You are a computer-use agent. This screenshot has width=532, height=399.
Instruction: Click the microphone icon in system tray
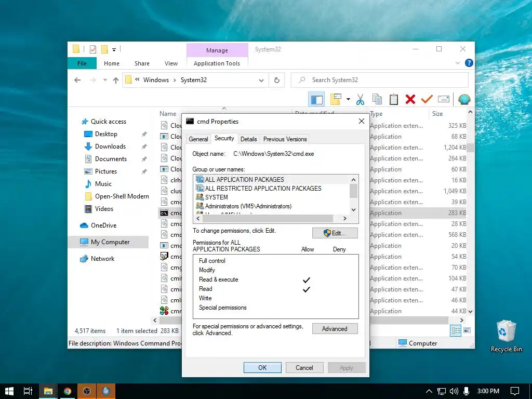[466, 391]
